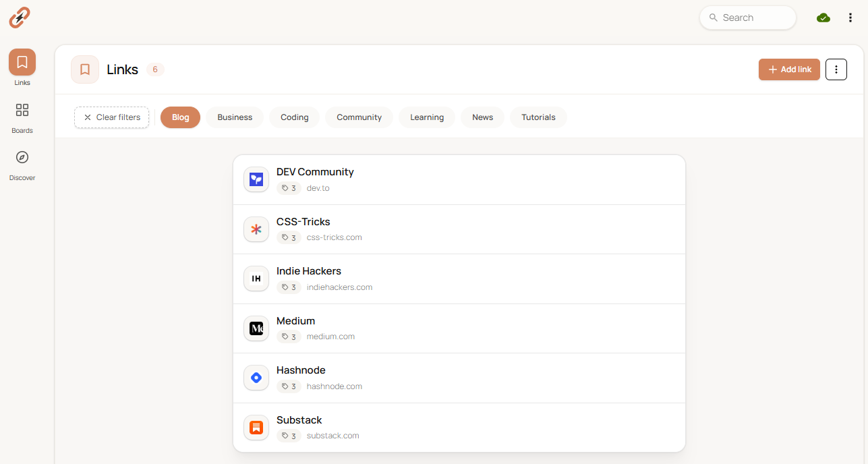
Task: Click the Clear filters button
Action: pos(111,117)
